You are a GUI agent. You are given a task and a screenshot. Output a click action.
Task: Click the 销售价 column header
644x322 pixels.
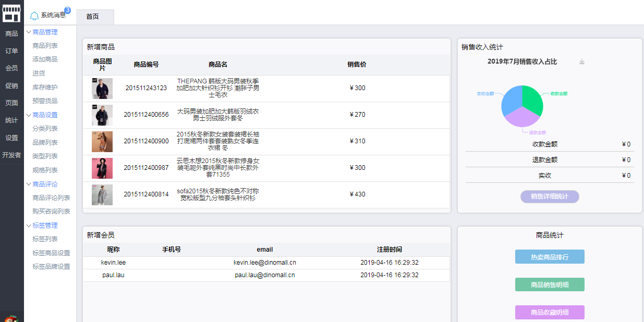click(x=357, y=65)
